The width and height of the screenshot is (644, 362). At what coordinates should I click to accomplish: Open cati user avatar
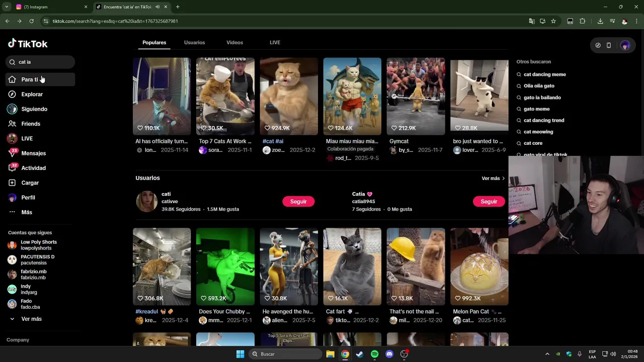click(x=146, y=201)
